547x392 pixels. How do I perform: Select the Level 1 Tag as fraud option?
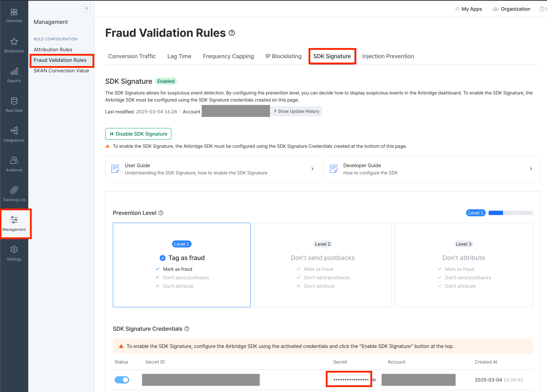(x=182, y=265)
